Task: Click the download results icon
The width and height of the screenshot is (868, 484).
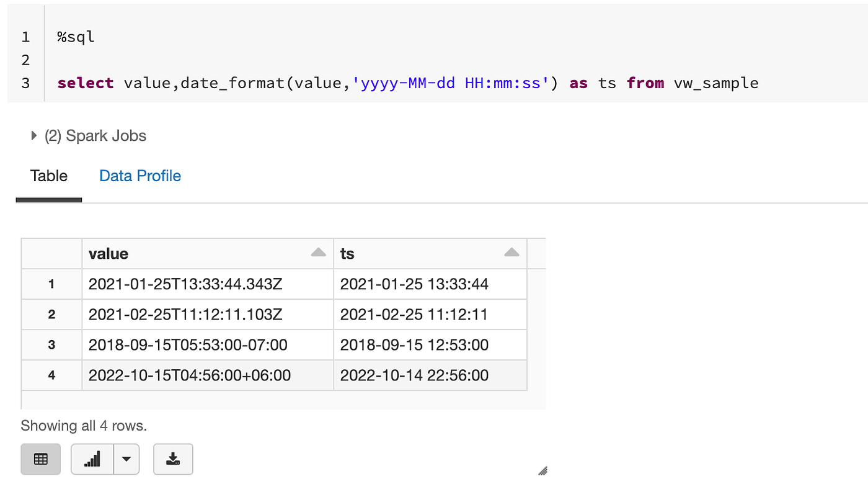Action: pos(173,459)
